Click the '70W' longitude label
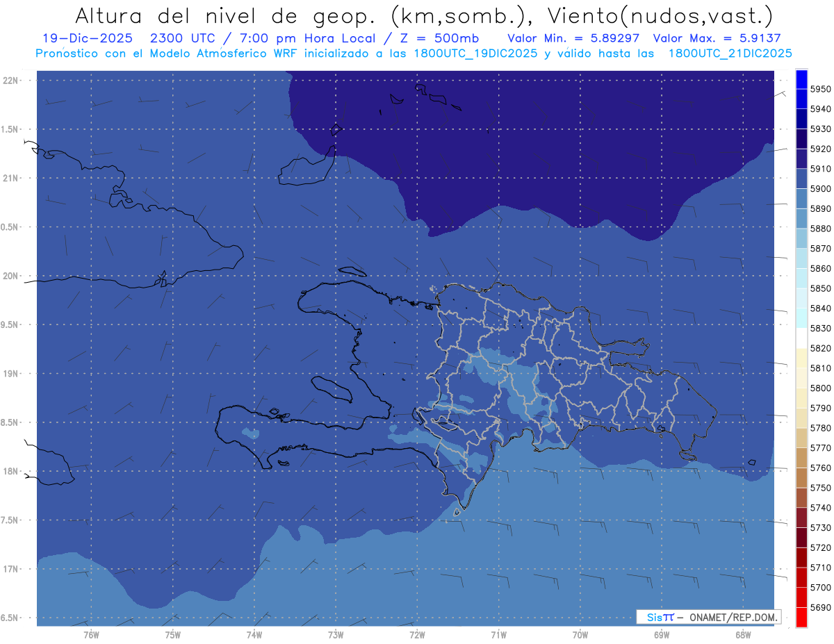Image resolution: width=834 pixels, height=644 pixels. 580,634
